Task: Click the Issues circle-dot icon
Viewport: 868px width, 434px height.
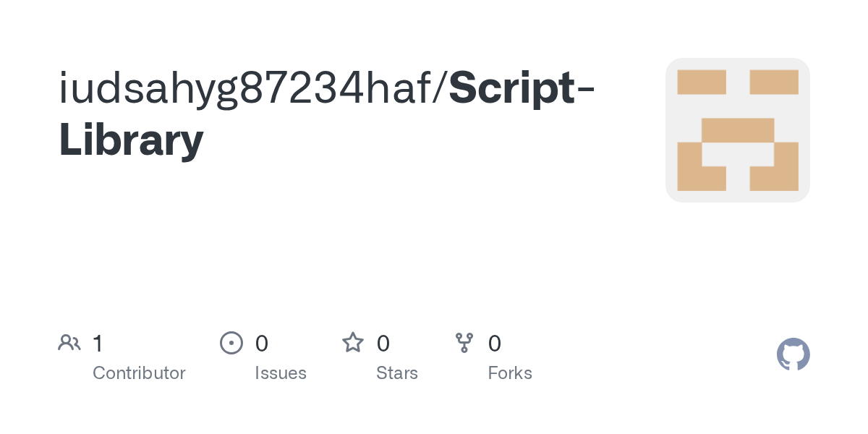Action: (231, 343)
